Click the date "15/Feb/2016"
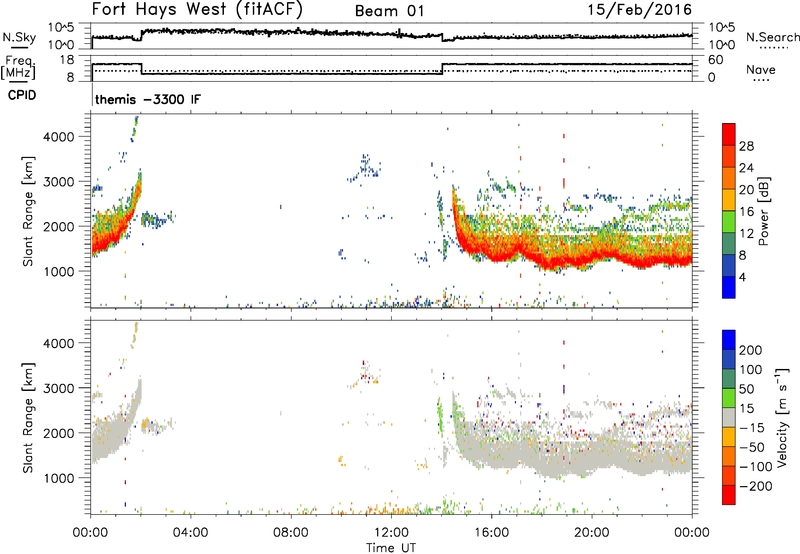Viewport: 800px width, 554px height. point(639,9)
